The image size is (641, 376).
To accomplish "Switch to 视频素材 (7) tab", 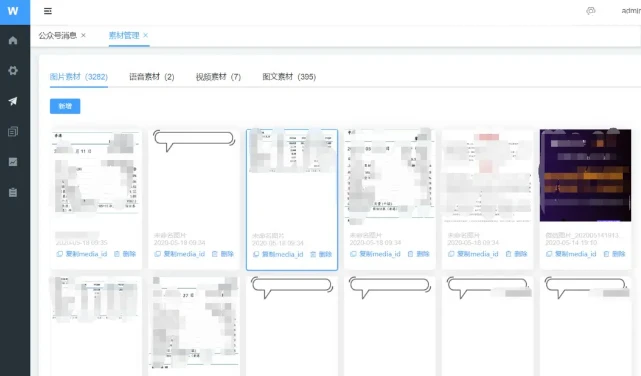I will click(218, 77).
